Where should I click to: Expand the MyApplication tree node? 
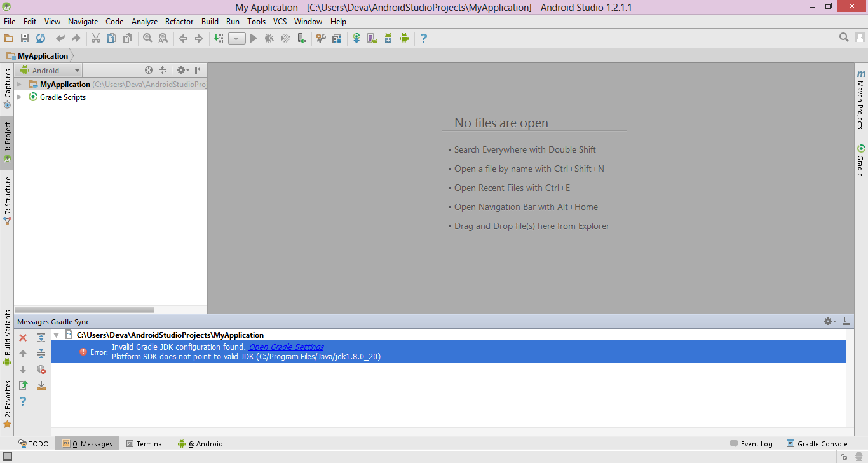tap(19, 84)
